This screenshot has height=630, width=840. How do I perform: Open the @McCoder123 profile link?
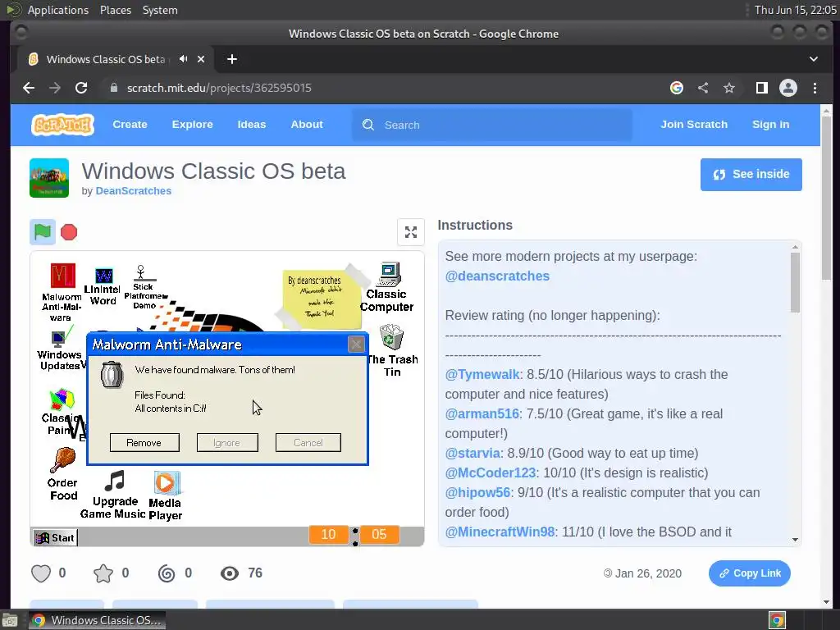491,473
